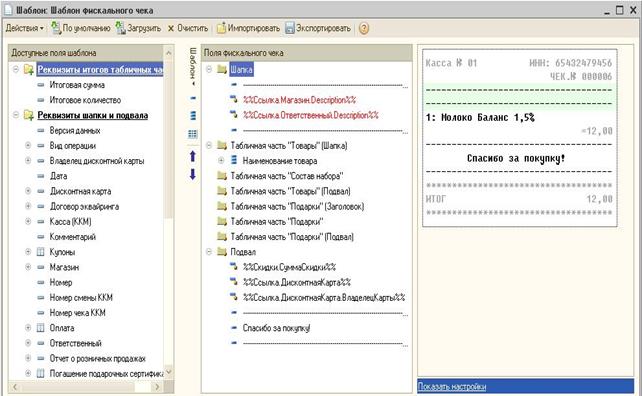Collapse Табличная часть "Товары" (Шапка) folder
This screenshot has width=642, height=396.
click(x=209, y=145)
